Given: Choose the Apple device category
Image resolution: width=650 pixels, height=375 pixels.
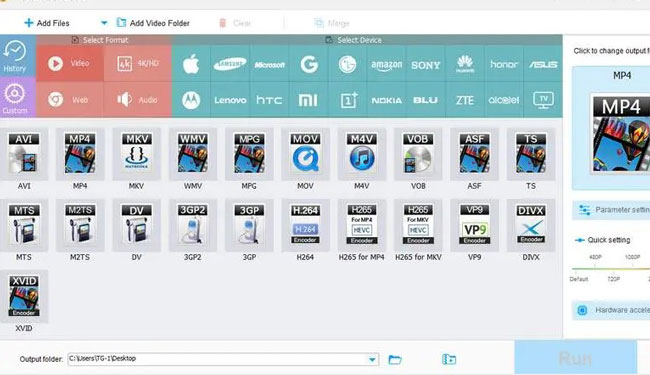Looking at the screenshot, I should click(191, 64).
